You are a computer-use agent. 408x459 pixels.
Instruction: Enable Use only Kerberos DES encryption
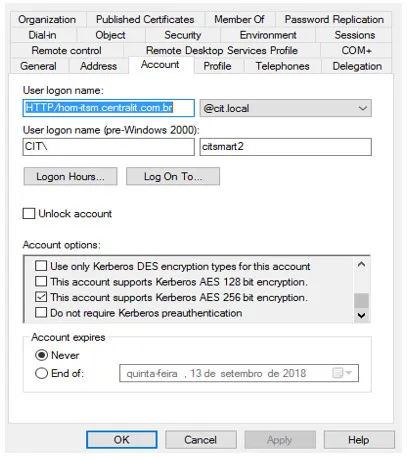click(x=41, y=266)
